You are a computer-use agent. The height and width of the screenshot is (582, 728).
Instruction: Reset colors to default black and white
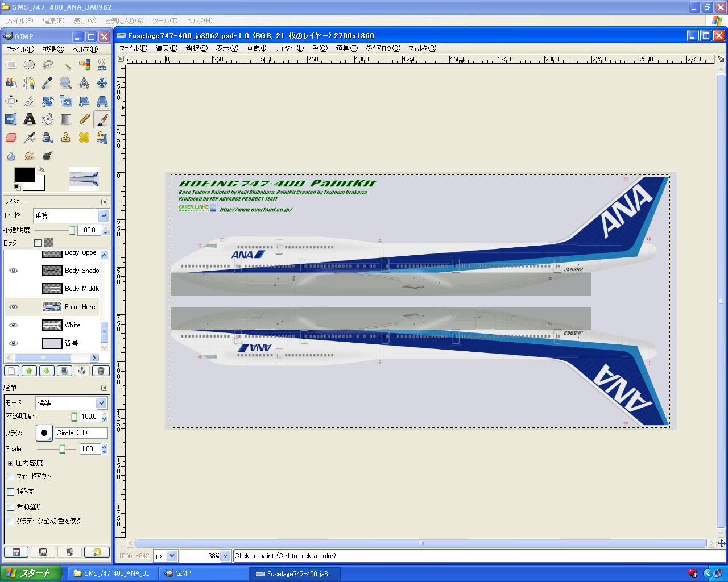pos(17,187)
